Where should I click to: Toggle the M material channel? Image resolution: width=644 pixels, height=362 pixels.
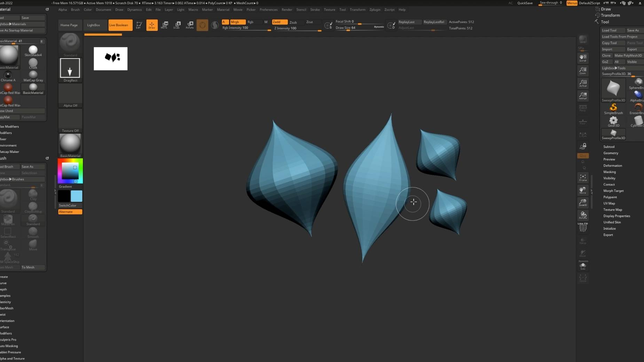266,22
